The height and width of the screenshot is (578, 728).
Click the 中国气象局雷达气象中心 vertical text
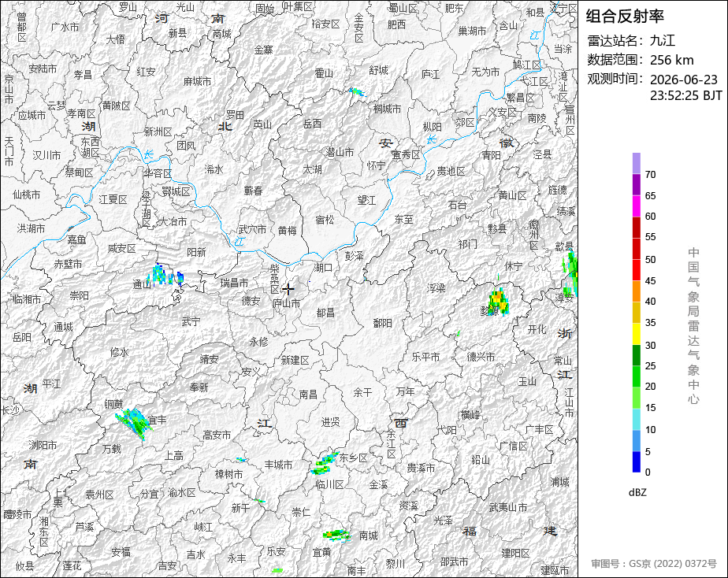[693, 326]
